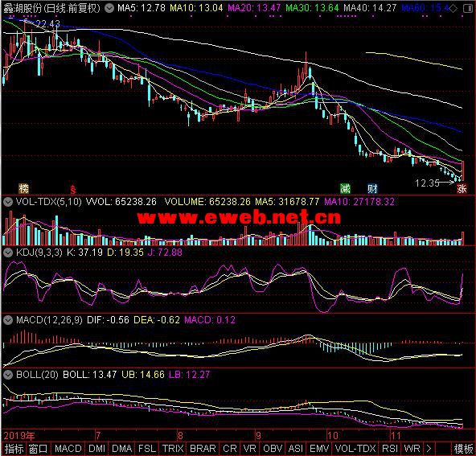Select the VOL-TDX tab in the indicator bar at the bottom

355,449
